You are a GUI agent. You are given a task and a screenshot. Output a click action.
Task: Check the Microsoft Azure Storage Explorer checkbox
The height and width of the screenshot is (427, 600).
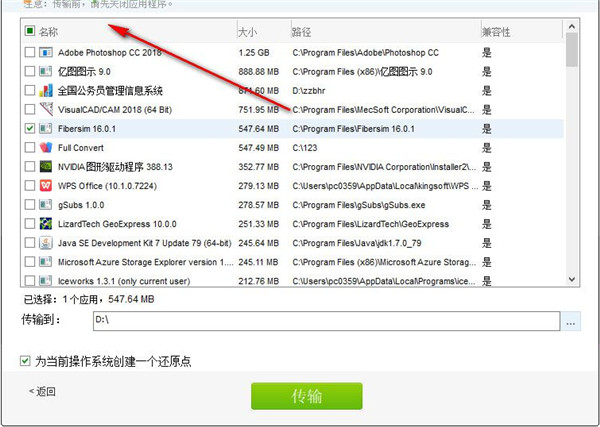(x=29, y=262)
